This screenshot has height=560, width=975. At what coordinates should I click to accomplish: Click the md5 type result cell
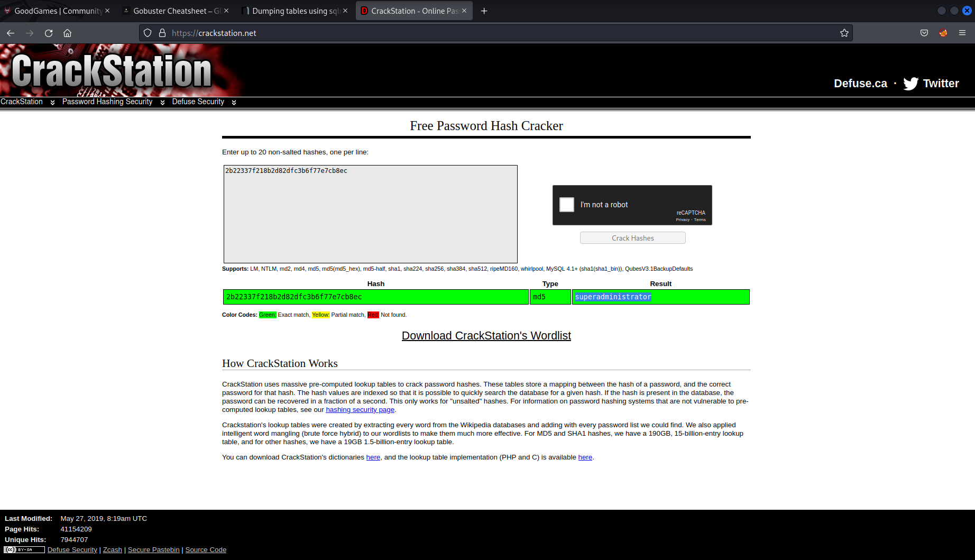[550, 297]
